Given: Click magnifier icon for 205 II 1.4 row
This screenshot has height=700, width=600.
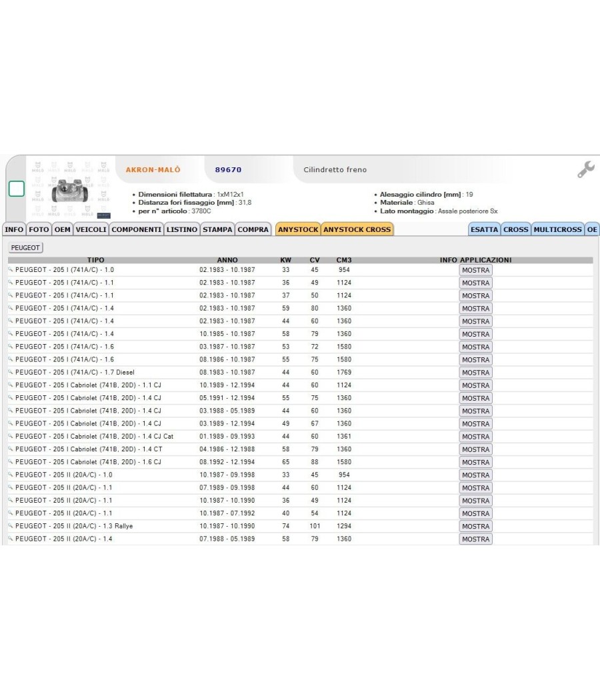Looking at the screenshot, I should [10, 539].
